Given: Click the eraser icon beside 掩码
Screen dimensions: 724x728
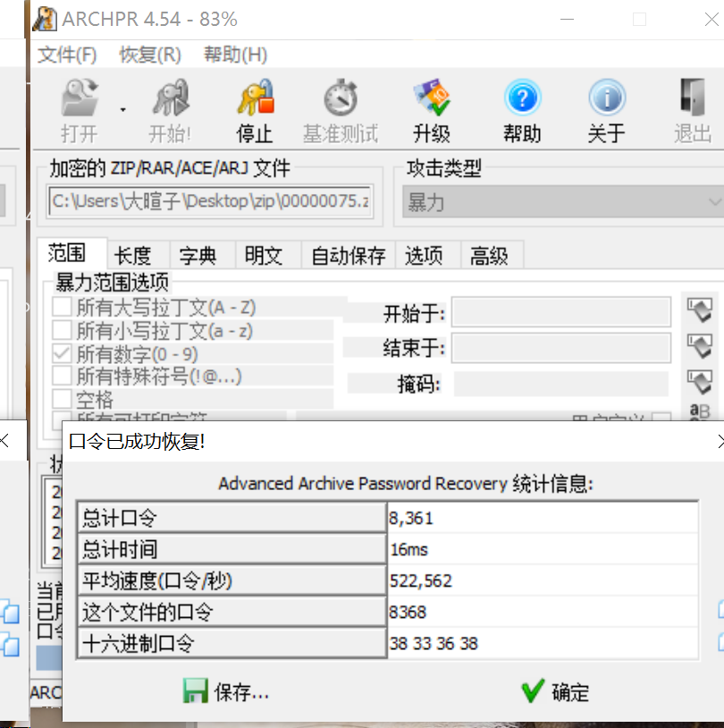Looking at the screenshot, I should [700, 382].
